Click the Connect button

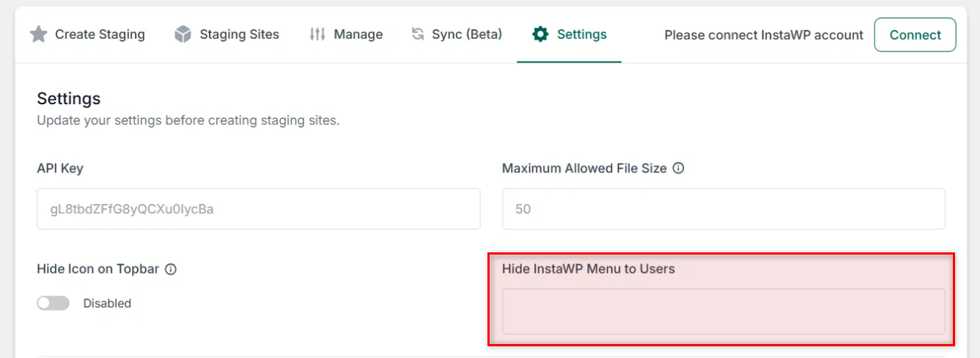[915, 34]
